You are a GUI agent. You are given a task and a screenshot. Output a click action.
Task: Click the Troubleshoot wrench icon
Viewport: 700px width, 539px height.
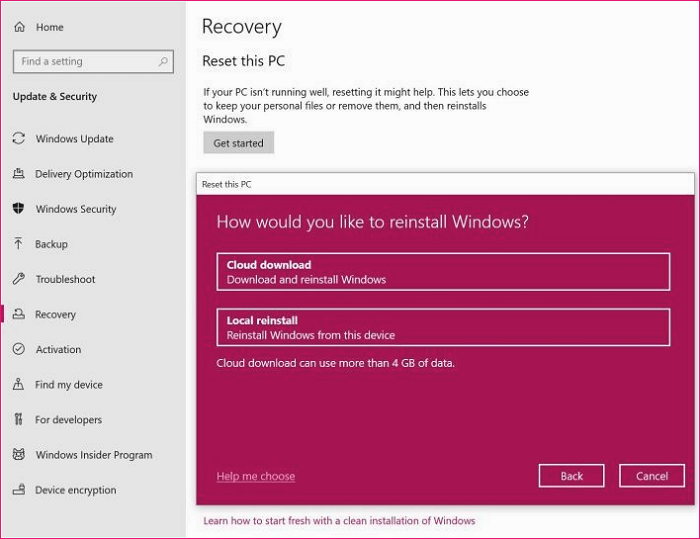pyautogui.click(x=18, y=279)
